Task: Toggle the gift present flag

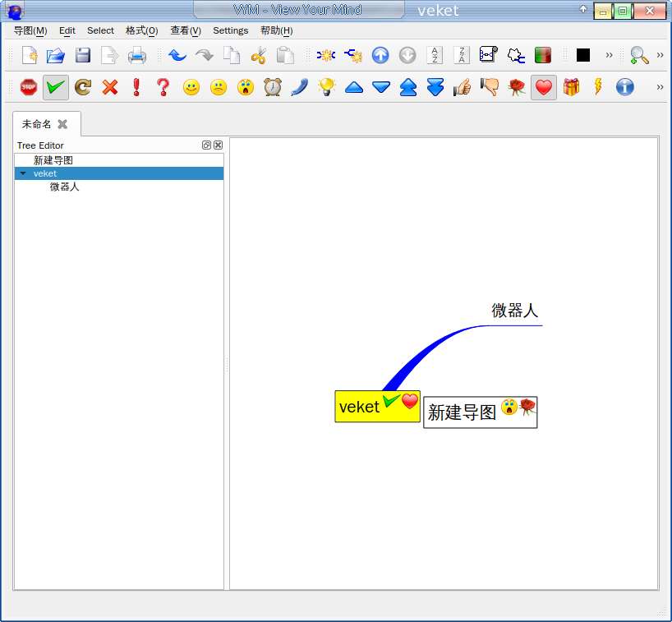Action: coord(571,87)
